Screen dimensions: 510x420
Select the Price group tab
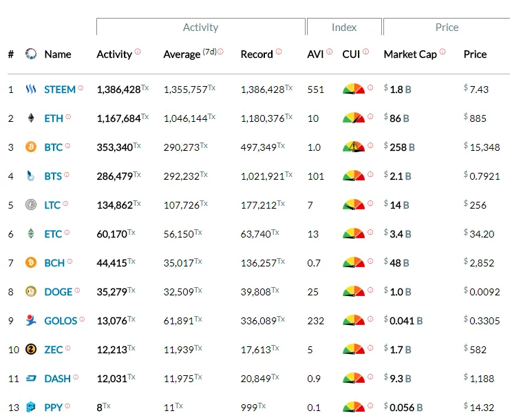(447, 27)
